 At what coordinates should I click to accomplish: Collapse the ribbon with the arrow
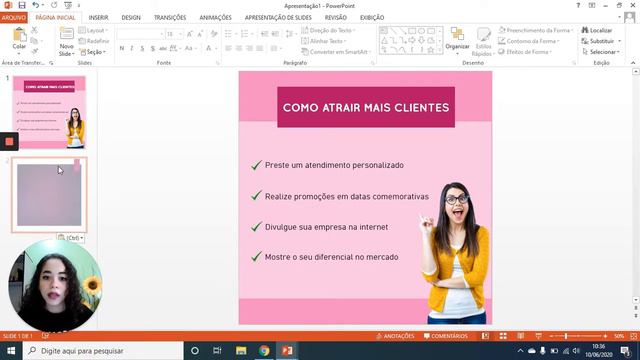pos(633,63)
